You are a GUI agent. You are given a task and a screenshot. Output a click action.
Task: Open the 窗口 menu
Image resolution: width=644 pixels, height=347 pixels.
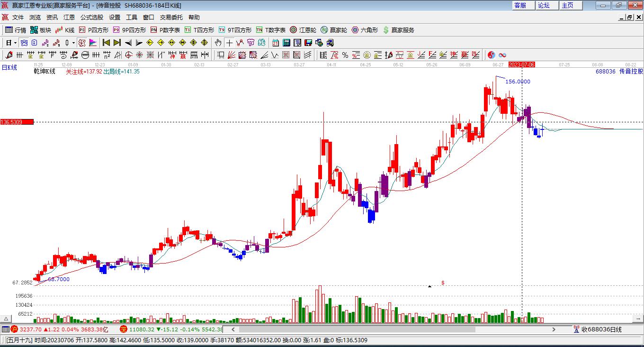pyautogui.click(x=149, y=18)
